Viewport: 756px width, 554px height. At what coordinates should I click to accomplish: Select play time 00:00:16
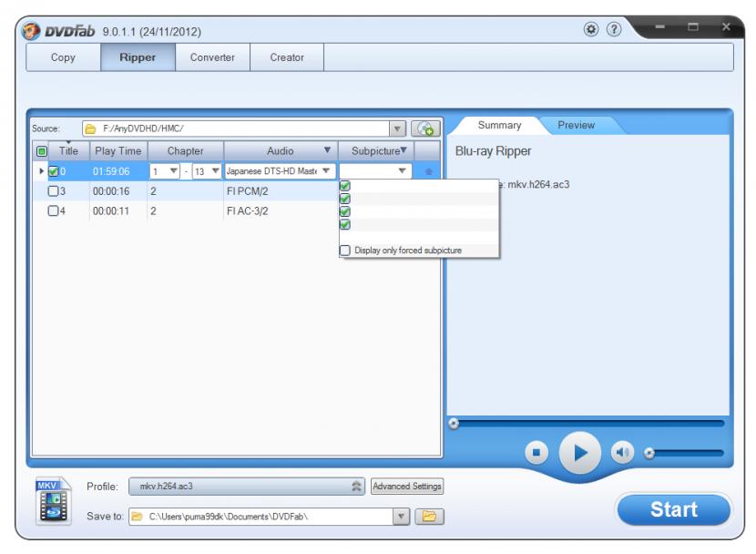coord(111,191)
